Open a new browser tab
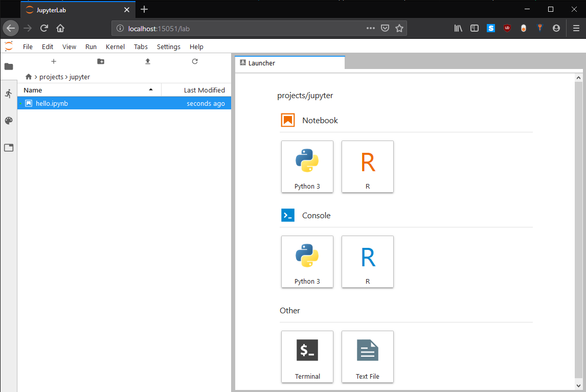586x392 pixels. pyautogui.click(x=144, y=10)
